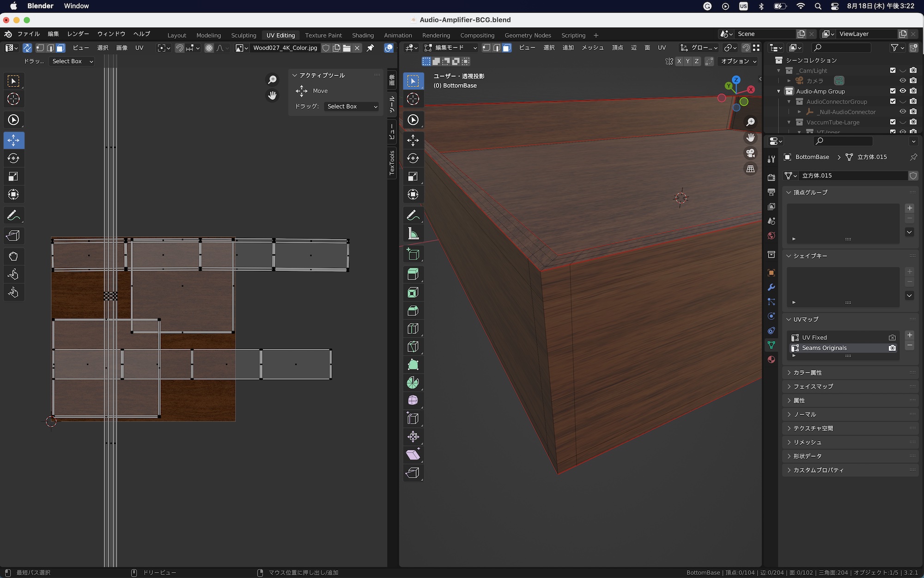Switch to the Shading workspace tab
Viewport: 924px width, 578px height.
(363, 35)
